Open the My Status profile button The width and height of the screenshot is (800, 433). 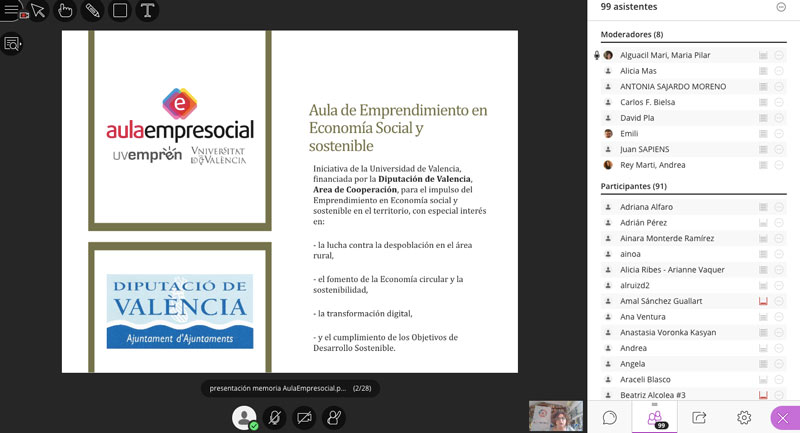coord(243,417)
